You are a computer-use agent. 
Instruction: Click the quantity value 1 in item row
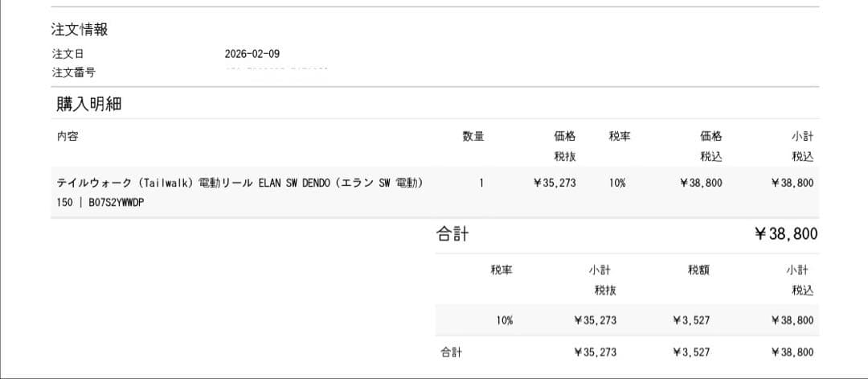coord(481,183)
